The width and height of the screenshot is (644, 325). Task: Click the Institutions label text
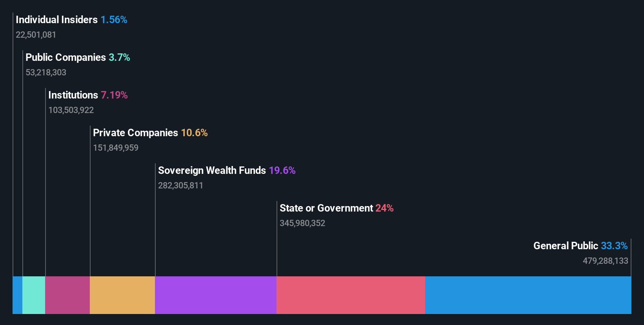[x=73, y=95]
